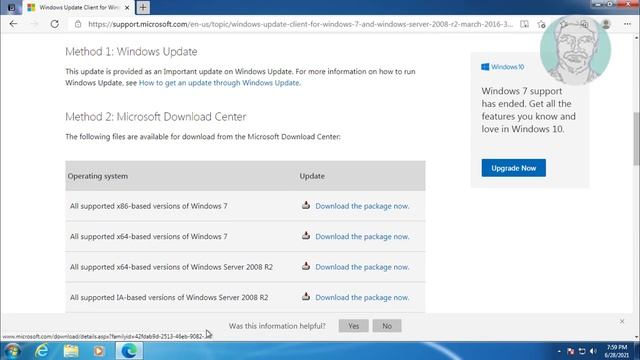Open the user profile icon
640x360 pixels.
[x=606, y=24]
